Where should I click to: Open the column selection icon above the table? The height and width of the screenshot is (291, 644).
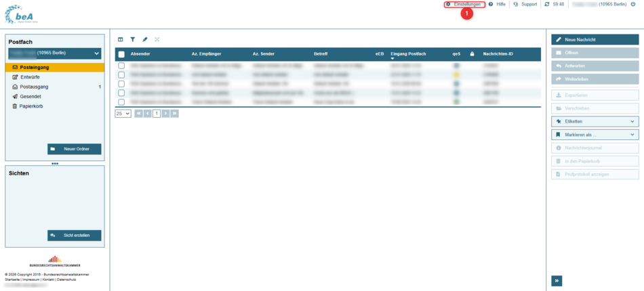pos(121,40)
